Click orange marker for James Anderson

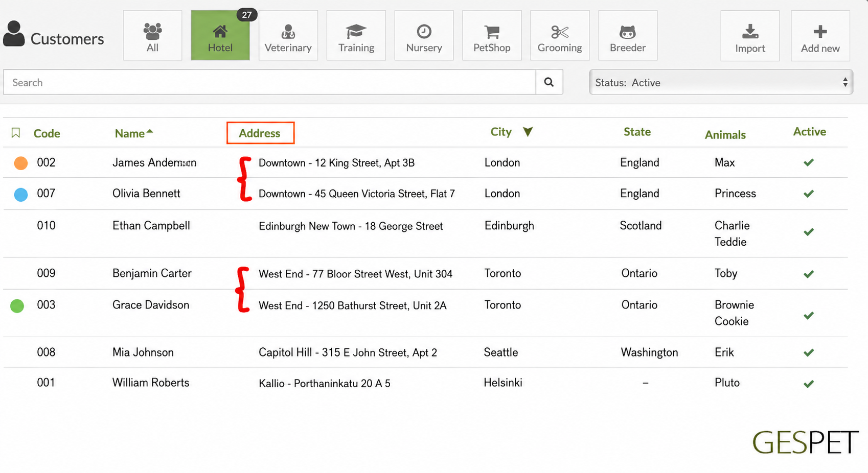[21, 163]
